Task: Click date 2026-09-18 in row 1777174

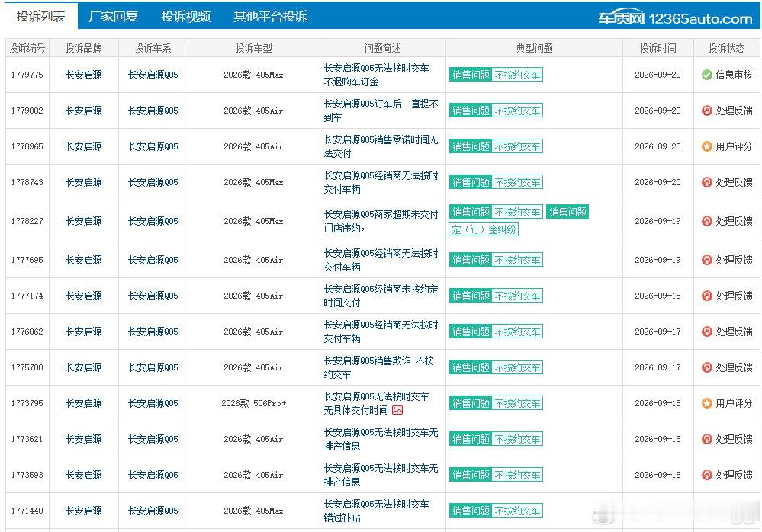Action: tap(658, 296)
